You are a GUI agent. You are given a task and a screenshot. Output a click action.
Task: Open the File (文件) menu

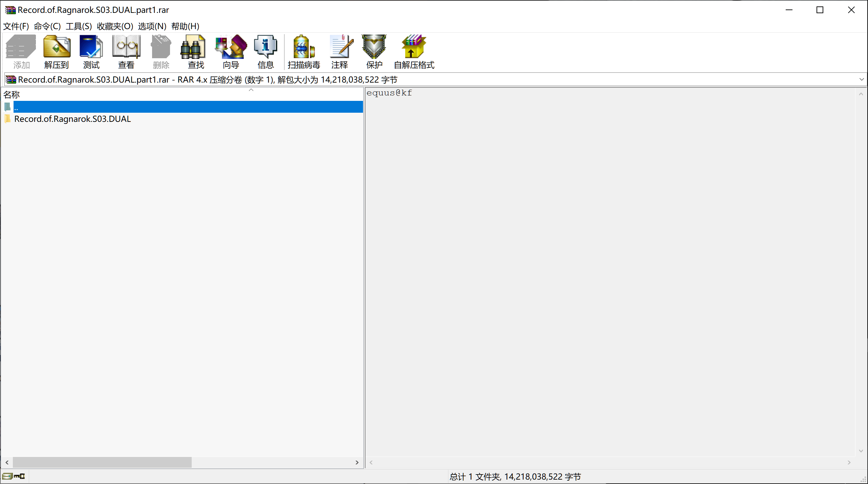pos(16,26)
